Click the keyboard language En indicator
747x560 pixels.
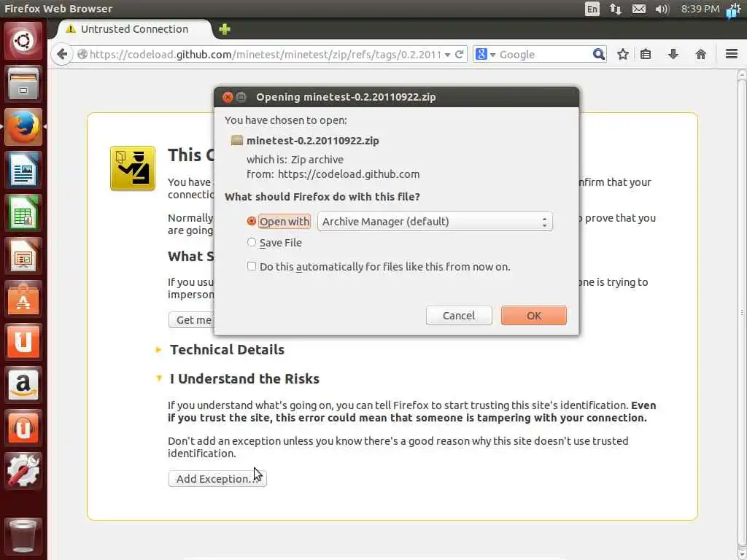tap(592, 9)
